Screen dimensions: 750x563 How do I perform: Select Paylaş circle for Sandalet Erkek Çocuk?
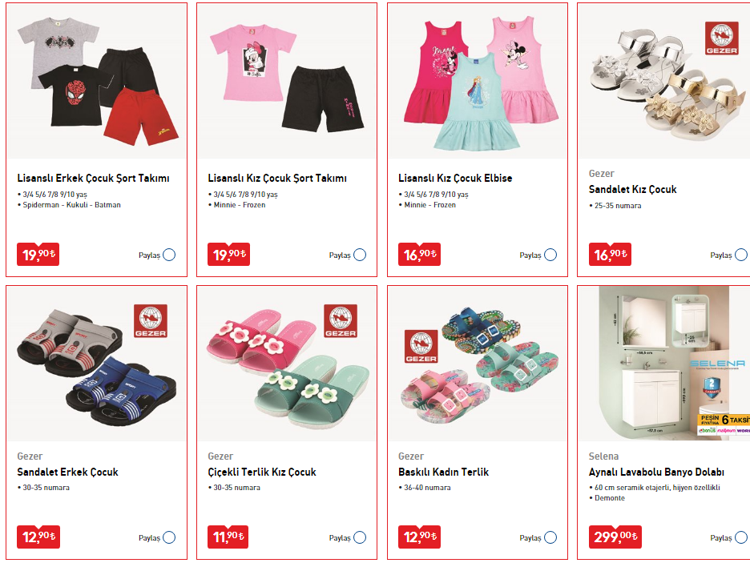coord(169,537)
